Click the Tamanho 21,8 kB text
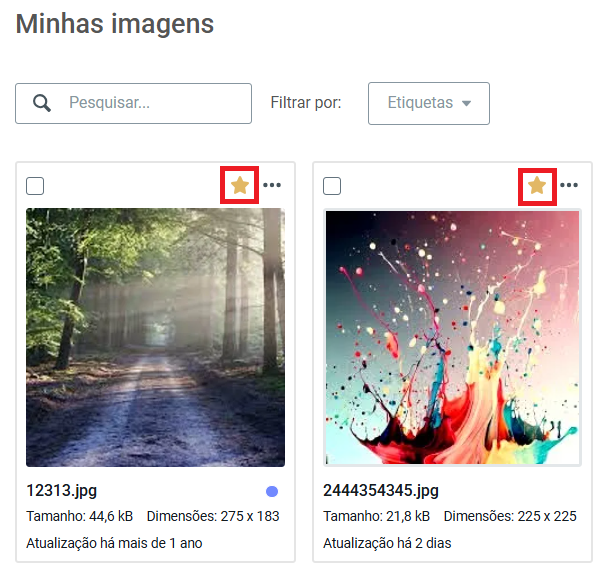The height and width of the screenshot is (577, 608). (x=377, y=516)
